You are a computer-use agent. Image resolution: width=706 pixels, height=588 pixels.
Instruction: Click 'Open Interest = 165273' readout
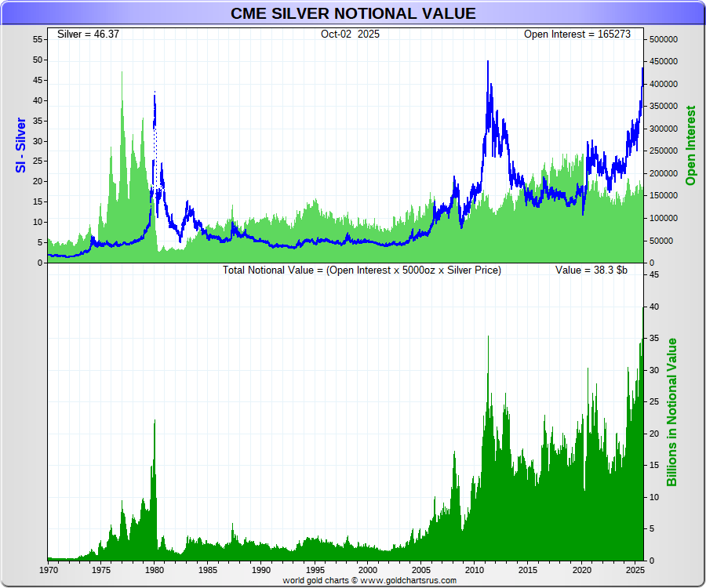pos(577,34)
